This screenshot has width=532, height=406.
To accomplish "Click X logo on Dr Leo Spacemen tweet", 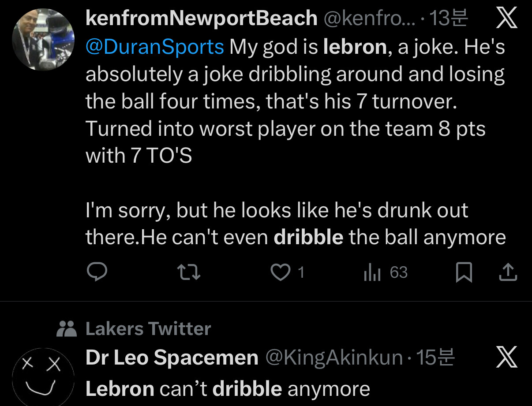I will pos(506,358).
